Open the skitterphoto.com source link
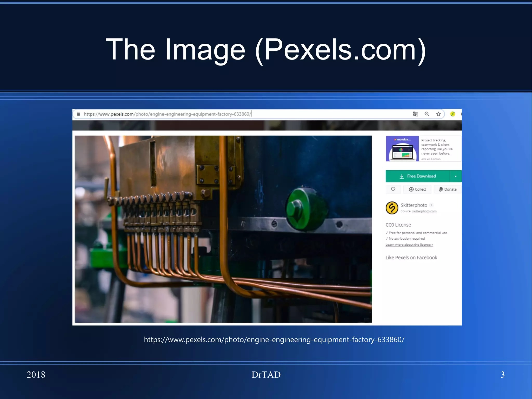This screenshot has width=532, height=399. coord(424,211)
